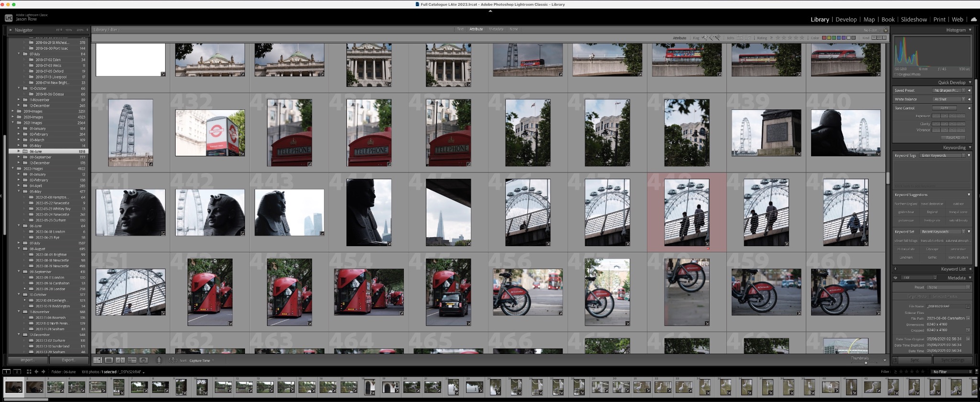Filter by flagged photos
The image size is (980, 402).
point(704,38)
